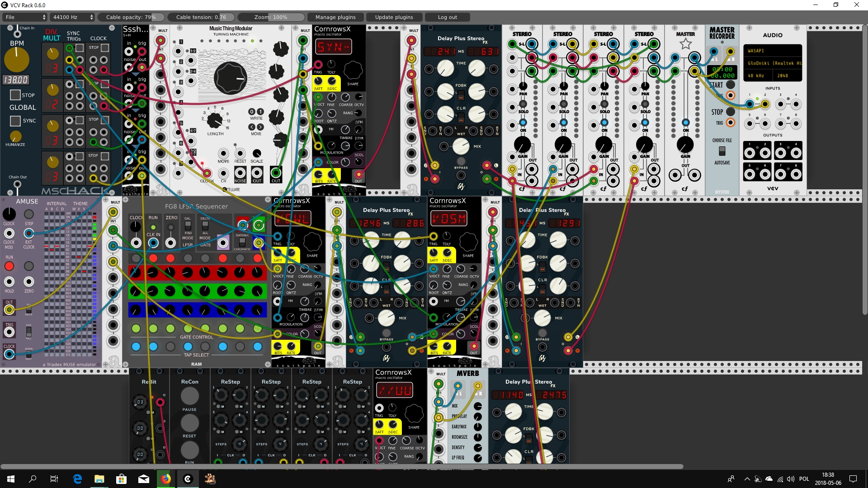Click the large BPM knob
The image size is (868, 488).
click(x=17, y=60)
